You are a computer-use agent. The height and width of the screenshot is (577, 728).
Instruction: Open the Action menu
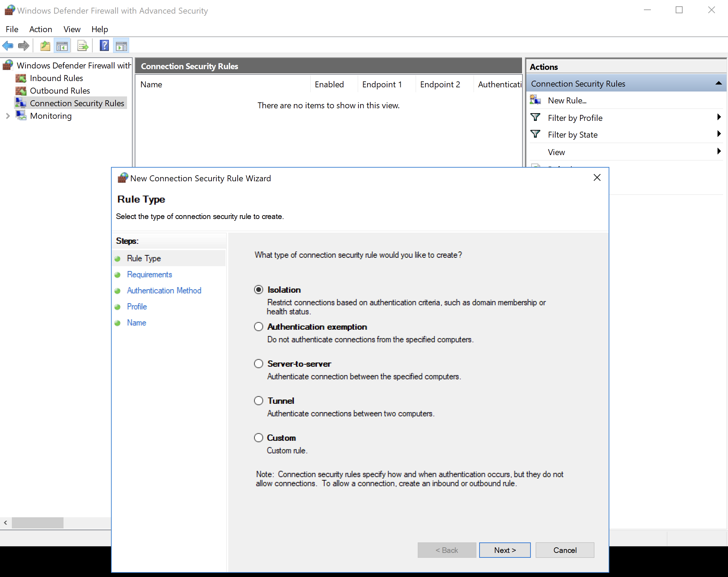[40, 29]
